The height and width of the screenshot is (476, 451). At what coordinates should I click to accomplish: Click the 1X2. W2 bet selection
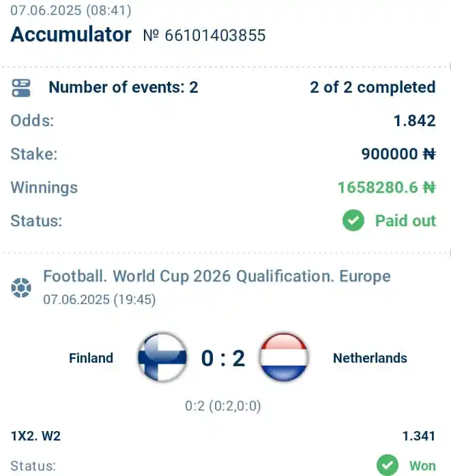click(x=36, y=436)
